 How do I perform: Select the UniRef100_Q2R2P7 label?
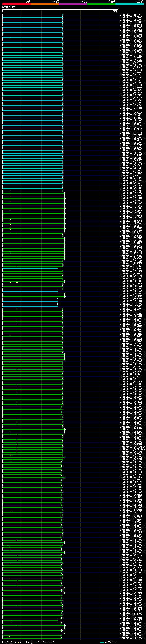pos(131,213)
